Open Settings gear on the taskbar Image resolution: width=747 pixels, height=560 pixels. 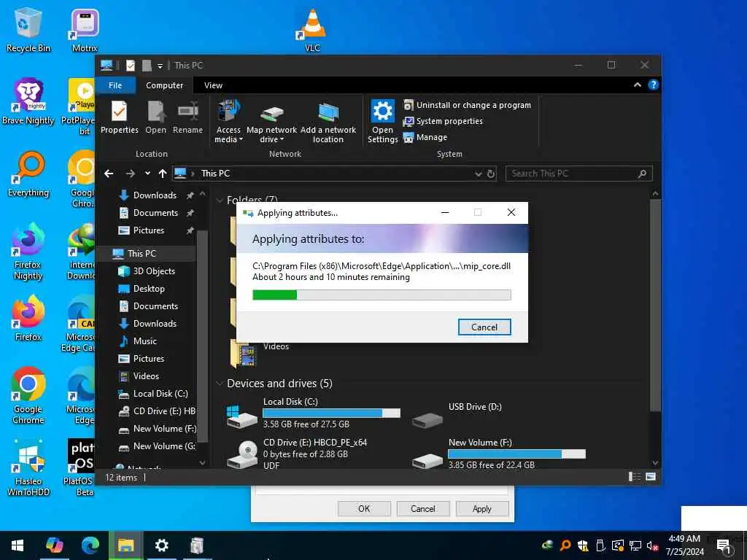[x=161, y=545]
